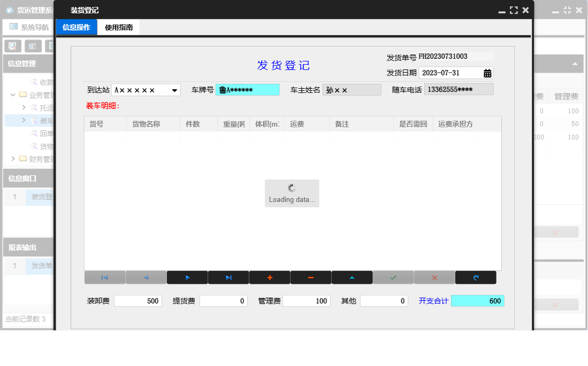The width and height of the screenshot is (588, 366).
Task: Click the edit triangle icon in navigator
Action: pyautogui.click(x=352, y=278)
